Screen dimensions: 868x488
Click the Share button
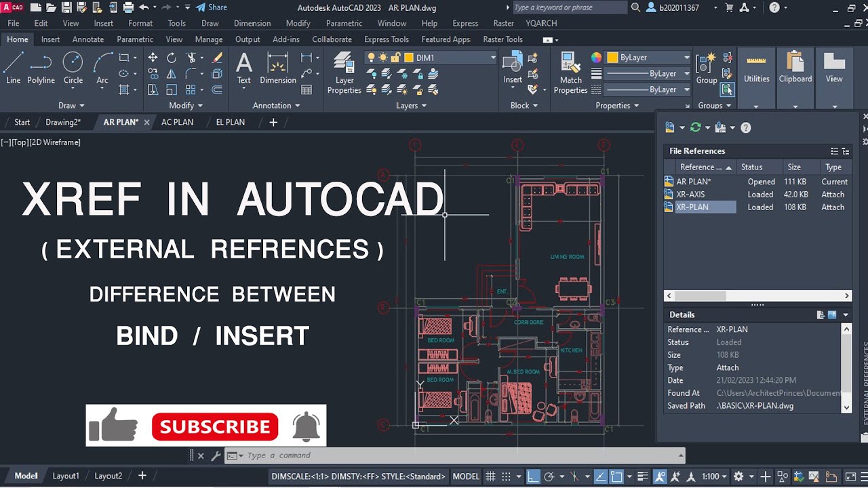click(x=212, y=7)
